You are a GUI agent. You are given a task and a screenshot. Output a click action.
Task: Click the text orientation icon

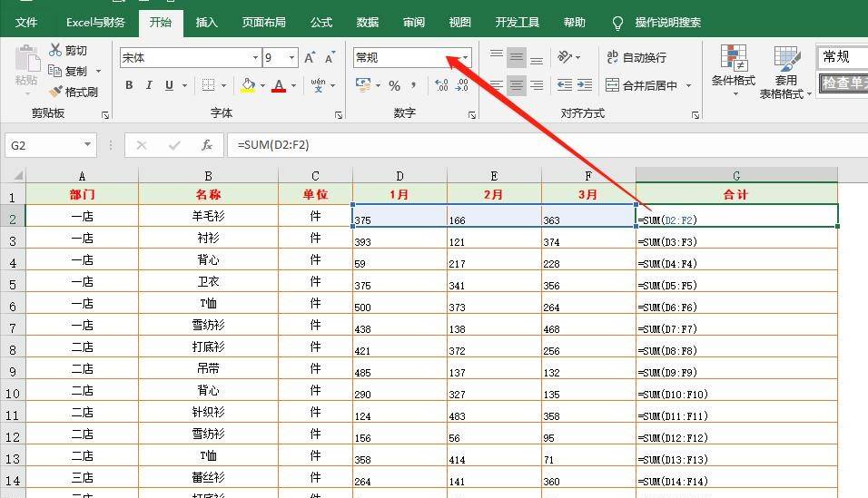(565, 56)
